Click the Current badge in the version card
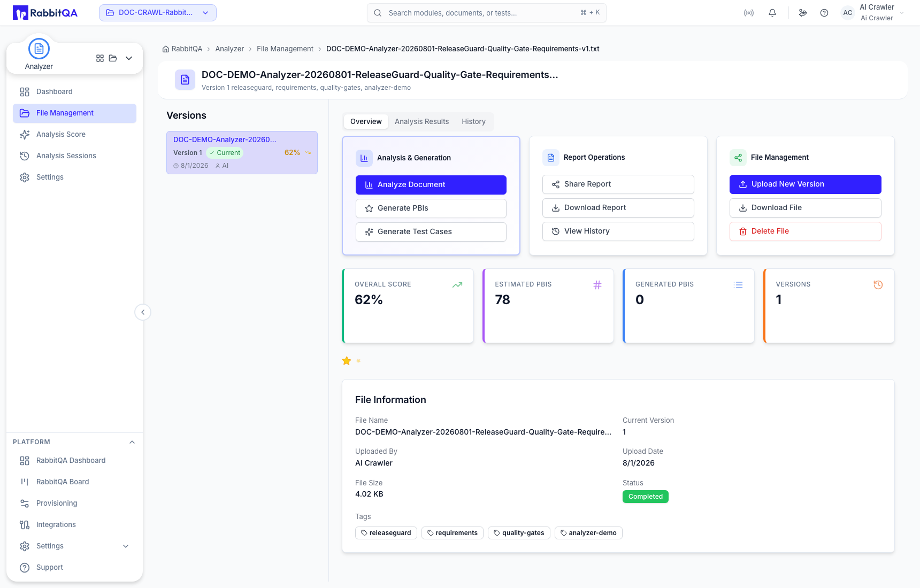Image resolution: width=920 pixels, height=588 pixels. (225, 153)
